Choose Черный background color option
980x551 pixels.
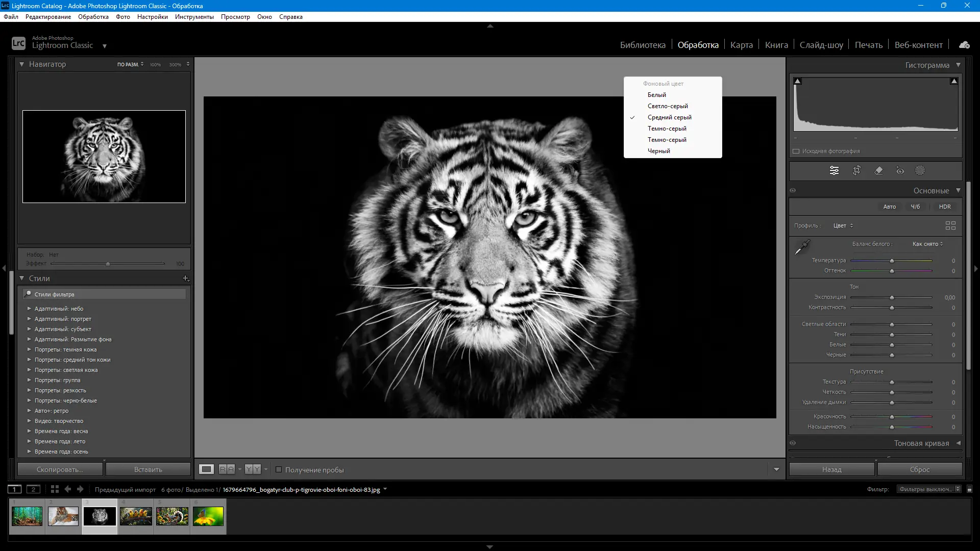pyautogui.click(x=659, y=151)
